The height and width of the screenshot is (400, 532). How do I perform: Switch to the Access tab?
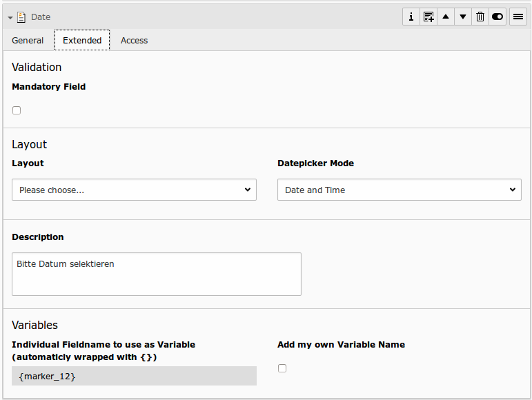pos(134,41)
